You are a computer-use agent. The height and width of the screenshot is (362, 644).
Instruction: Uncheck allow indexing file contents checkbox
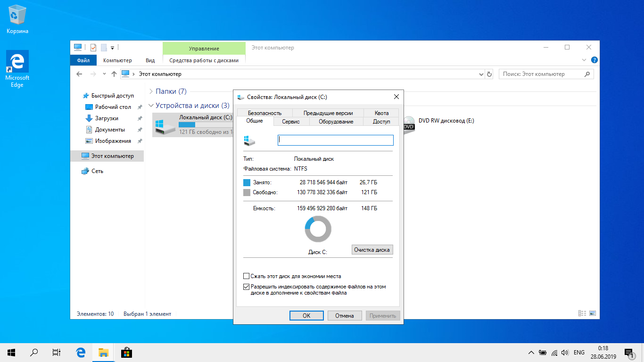[x=246, y=287]
